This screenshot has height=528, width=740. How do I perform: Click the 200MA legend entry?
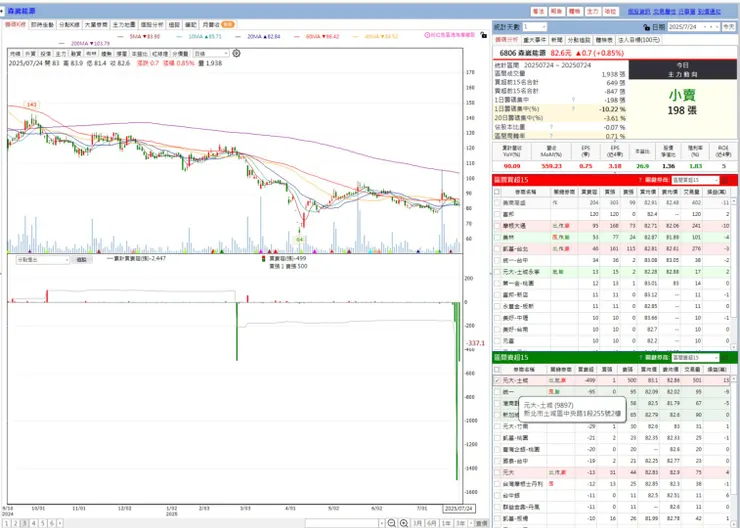click(x=84, y=43)
